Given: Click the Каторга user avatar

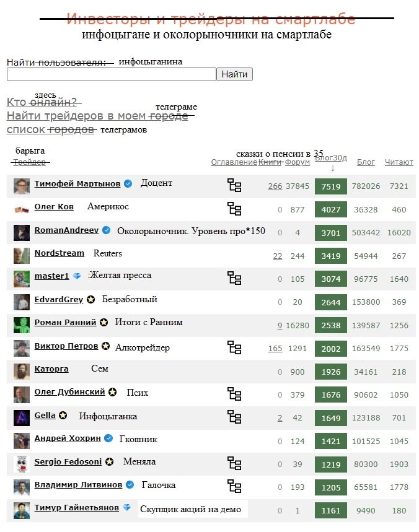Looking at the screenshot, I should click(22, 372).
